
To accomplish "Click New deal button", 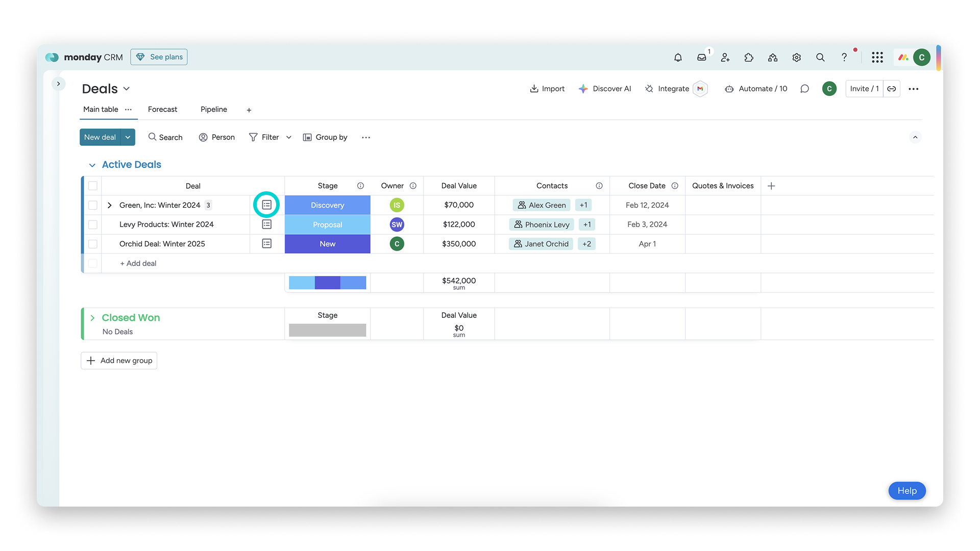I will point(100,137).
